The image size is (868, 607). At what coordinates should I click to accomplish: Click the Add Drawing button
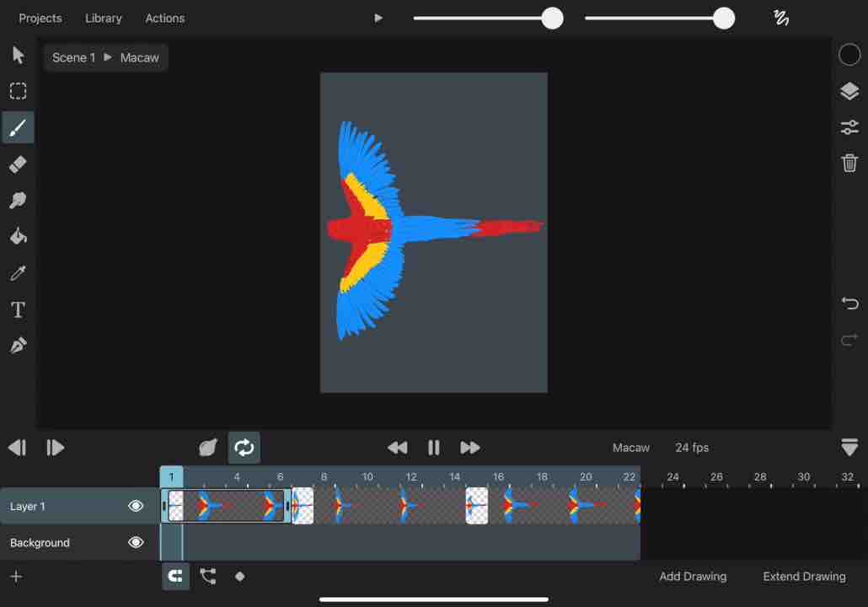[x=693, y=577]
